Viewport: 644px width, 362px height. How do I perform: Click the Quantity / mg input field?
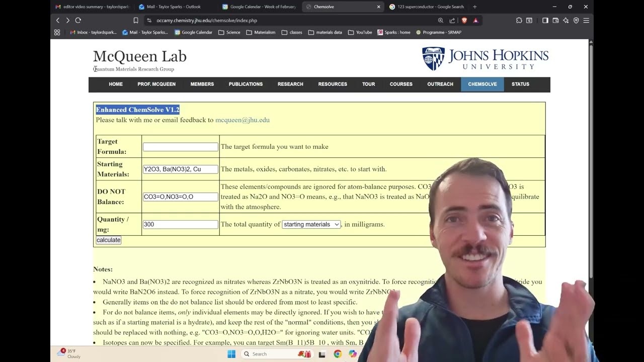click(180, 225)
